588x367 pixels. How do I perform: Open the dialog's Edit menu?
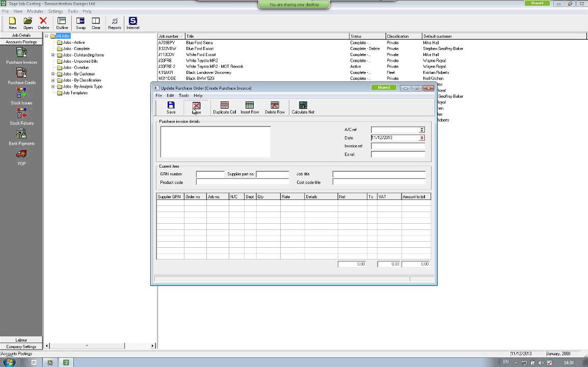pyautogui.click(x=170, y=96)
